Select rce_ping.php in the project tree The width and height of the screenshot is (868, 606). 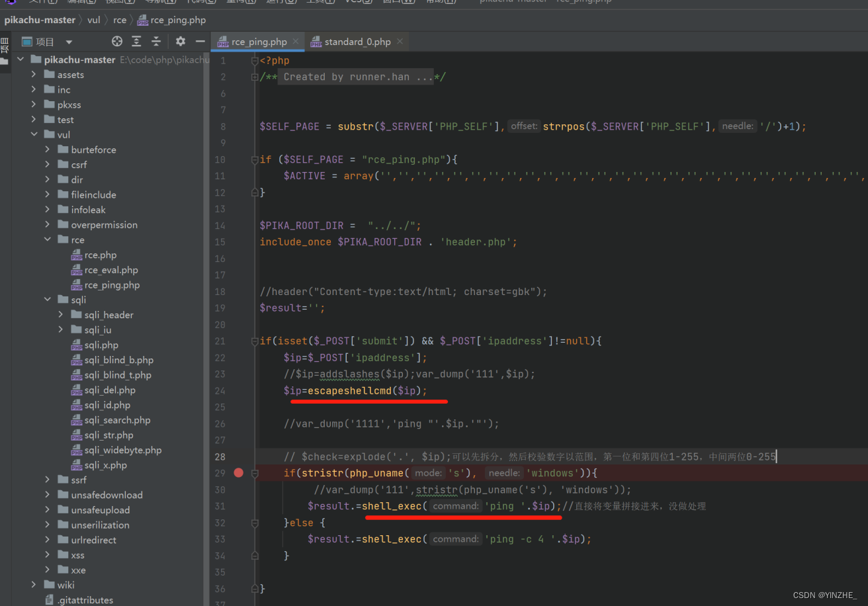[112, 285]
